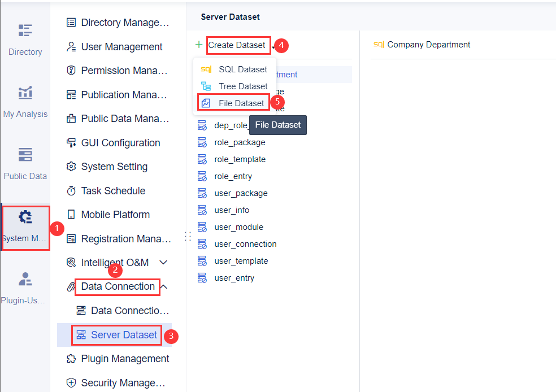Screen dimensions: 556x392
Task: Click the Task Schedule clock icon
Action: tap(71, 191)
